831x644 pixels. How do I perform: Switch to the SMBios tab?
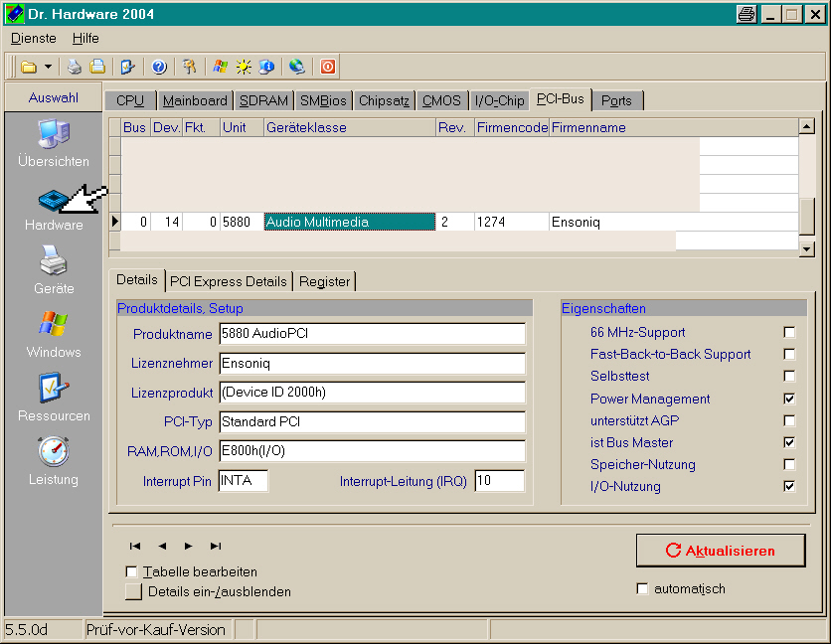click(323, 100)
